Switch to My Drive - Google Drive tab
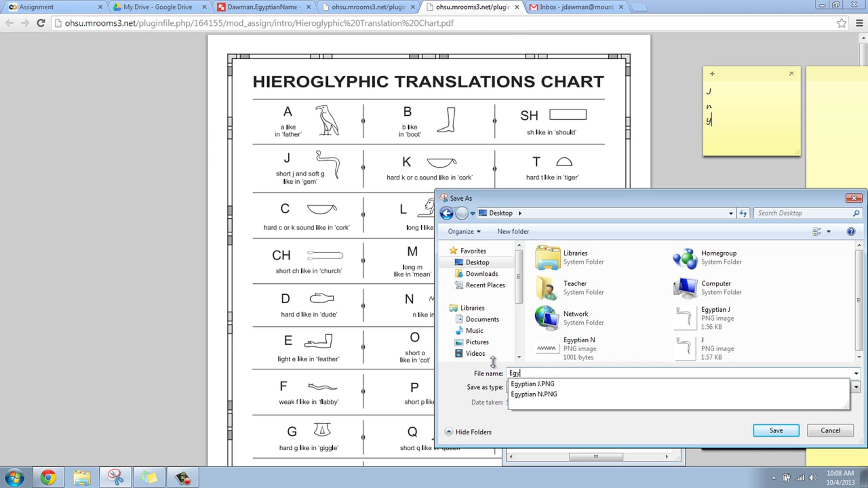The width and height of the screenshot is (868, 488). click(x=158, y=7)
